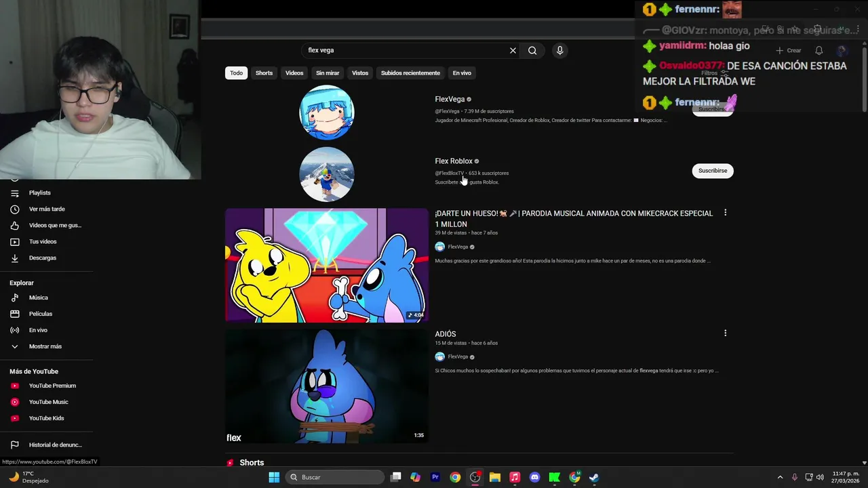
Task: Open the 'ADIÓS' video thumbnail
Action: point(327,386)
